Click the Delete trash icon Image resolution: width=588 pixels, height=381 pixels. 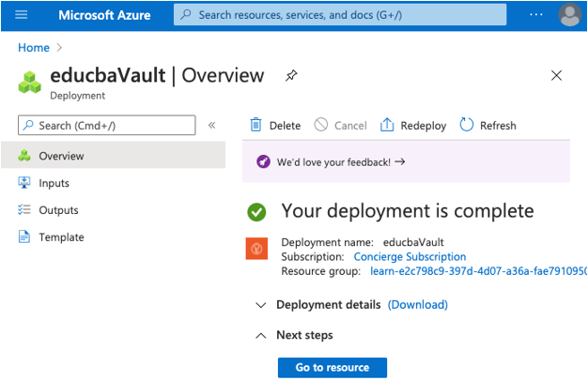(x=255, y=125)
